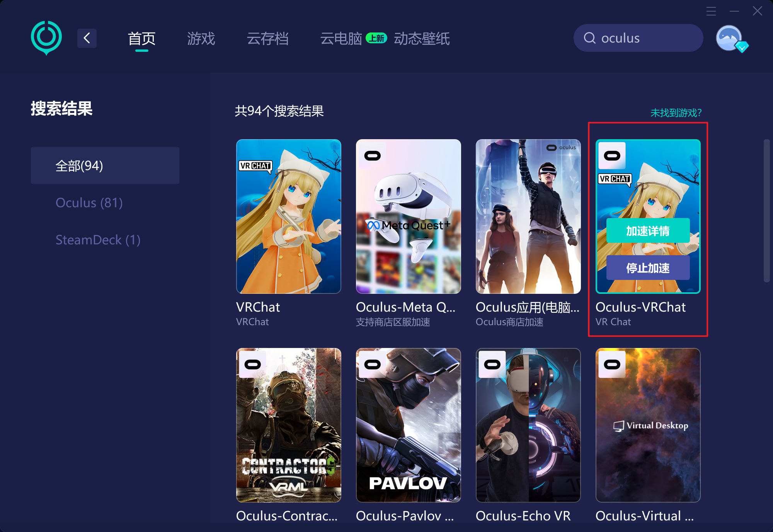The width and height of the screenshot is (773, 532).
Task: Click the 加速详情 button
Action: [648, 231]
